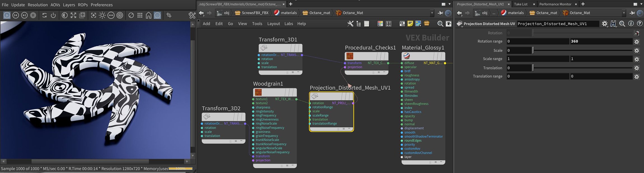
Task: Open node info in parameter pane
Action: click(x=631, y=24)
